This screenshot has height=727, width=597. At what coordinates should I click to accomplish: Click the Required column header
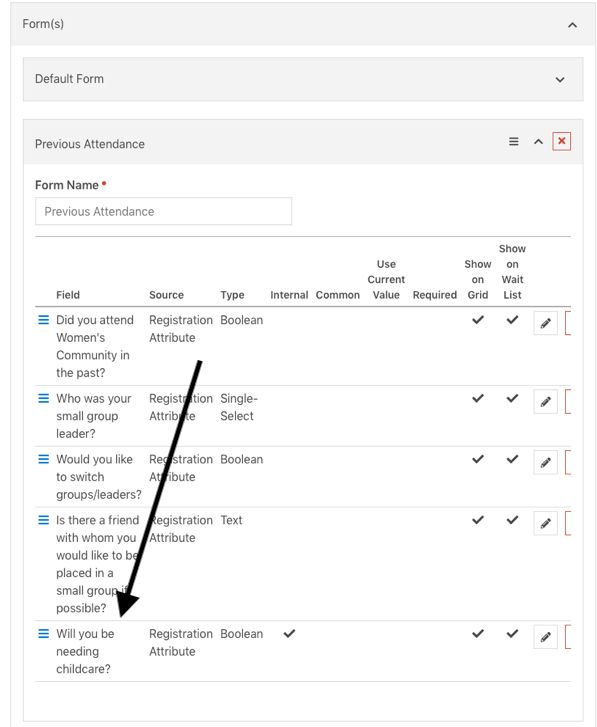point(435,295)
